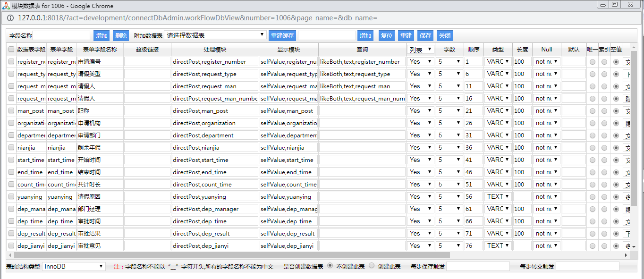
Task: Check the row checkbox for nianjia
Action: 11,148
